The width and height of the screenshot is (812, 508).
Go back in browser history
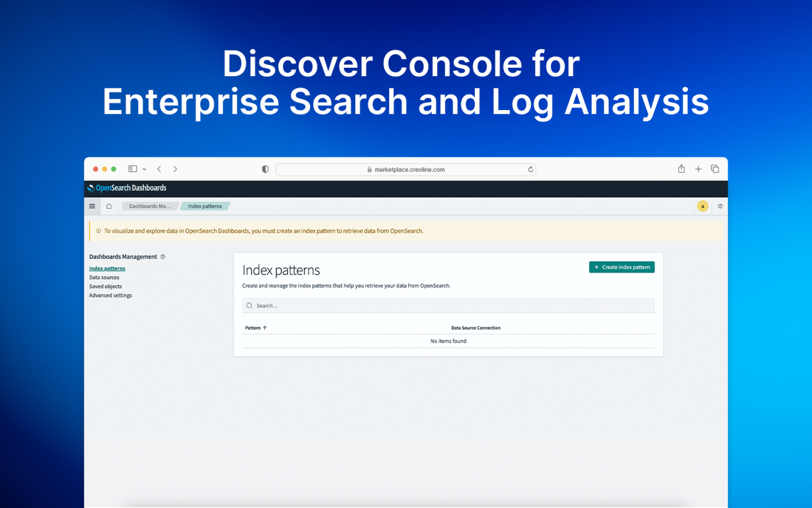point(159,169)
